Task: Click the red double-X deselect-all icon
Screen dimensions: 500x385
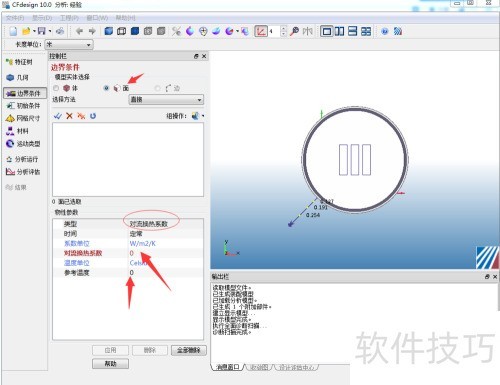Action: point(81,116)
